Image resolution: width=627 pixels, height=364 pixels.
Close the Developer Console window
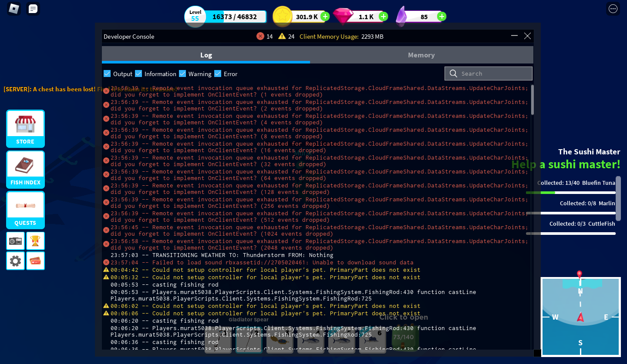[x=527, y=36]
